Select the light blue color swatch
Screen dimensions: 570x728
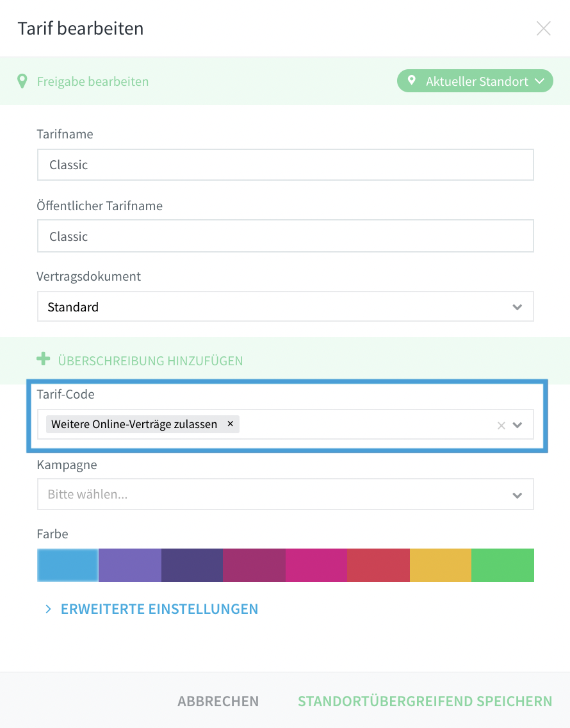[68, 565]
